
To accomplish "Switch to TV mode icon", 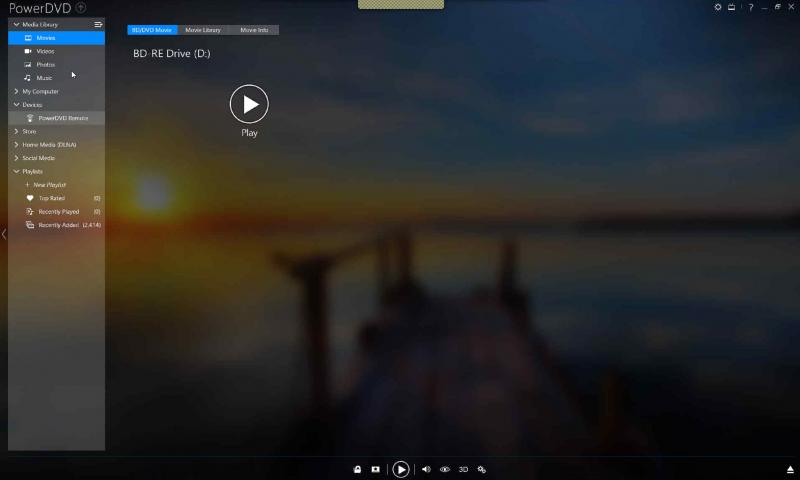I will 732,7.
